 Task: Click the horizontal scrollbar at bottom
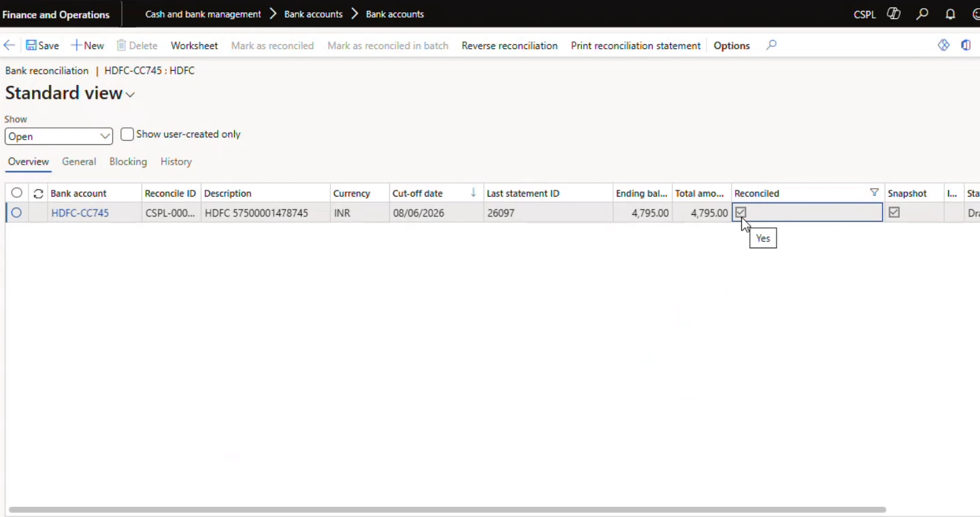[447, 510]
